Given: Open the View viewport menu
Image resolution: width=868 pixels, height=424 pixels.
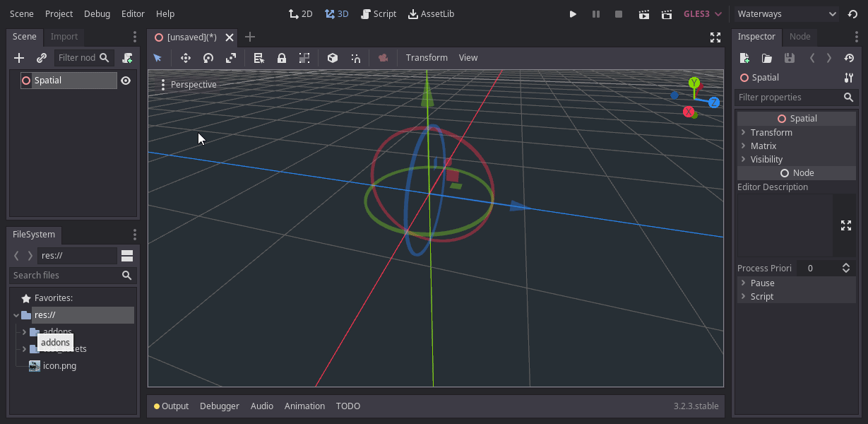Looking at the screenshot, I should tap(468, 58).
